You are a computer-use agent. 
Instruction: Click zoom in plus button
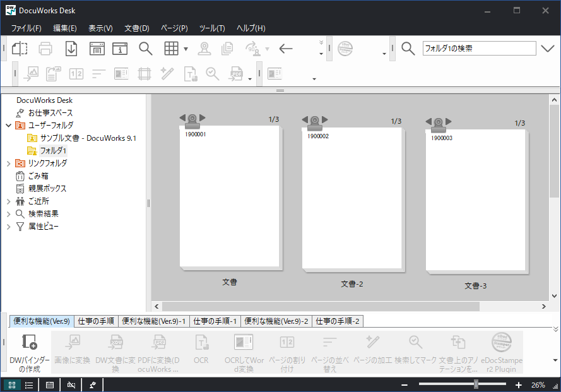[519, 385]
